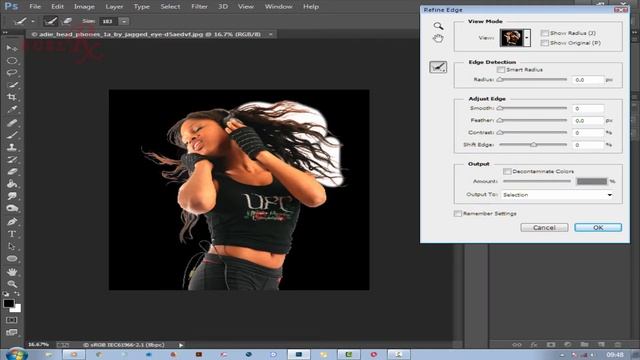Click the Shift Edge slider handle
Screen dimensions: 640x360
pyautogui.click(x=533, y=144)
